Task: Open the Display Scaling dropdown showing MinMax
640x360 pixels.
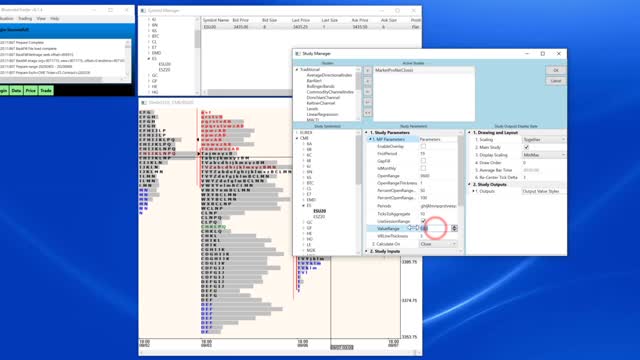Action: tap(544, 155)
